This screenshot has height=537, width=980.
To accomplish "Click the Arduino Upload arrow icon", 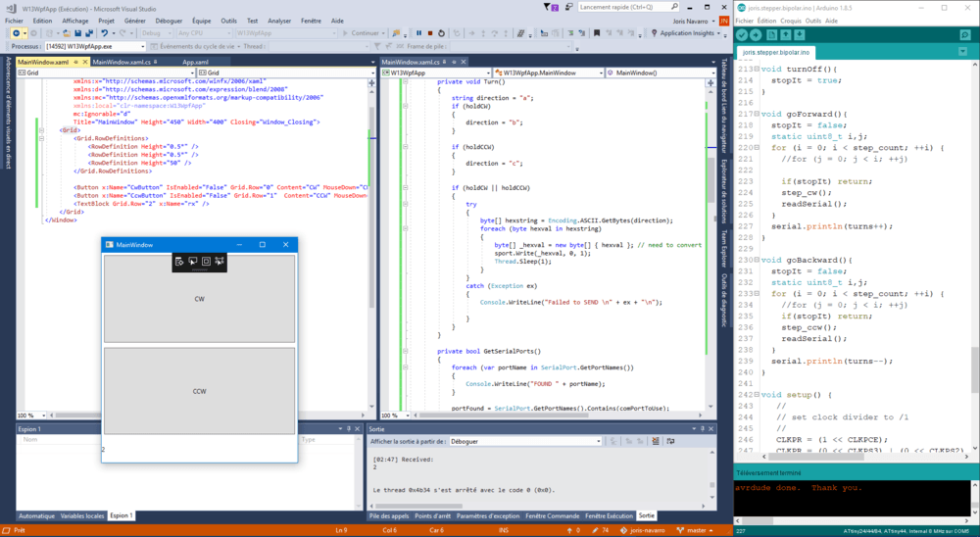I will 756,35.
